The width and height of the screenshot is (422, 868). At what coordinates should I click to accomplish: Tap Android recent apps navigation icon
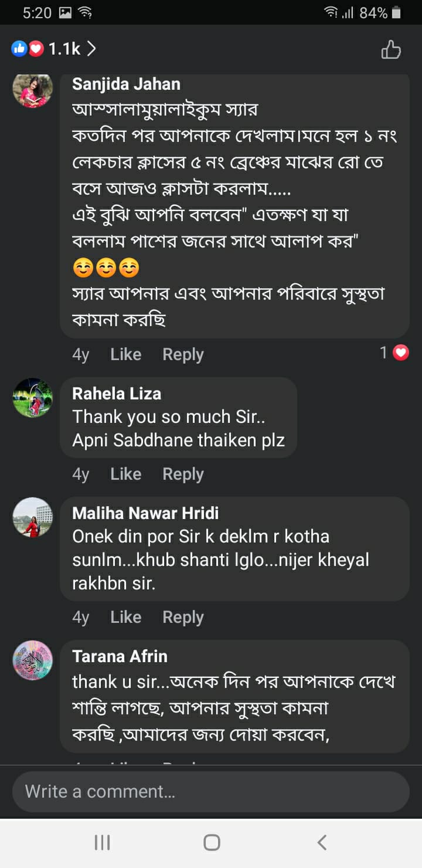(x=102, y=843)
